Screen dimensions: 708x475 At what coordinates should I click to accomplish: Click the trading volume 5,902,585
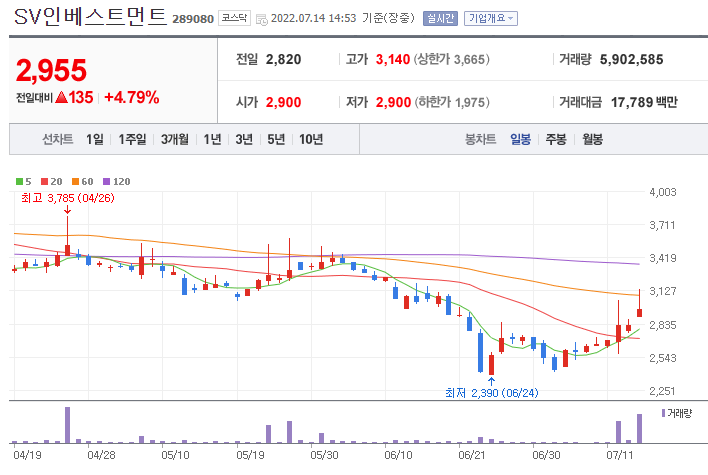[631, 60]
